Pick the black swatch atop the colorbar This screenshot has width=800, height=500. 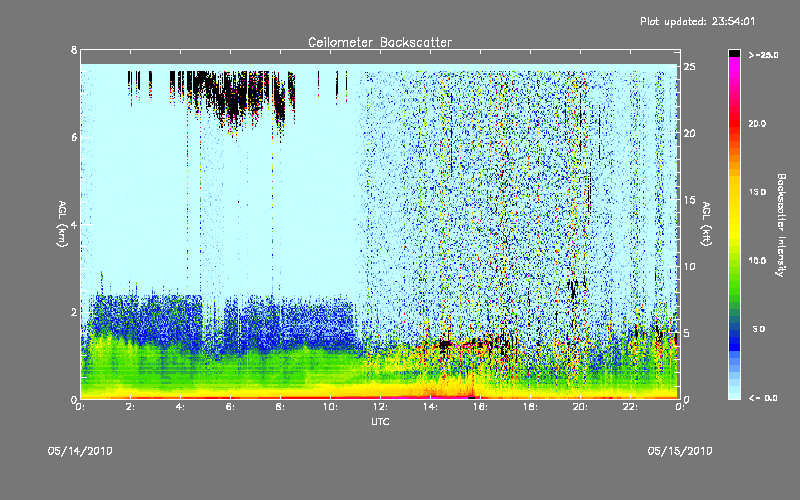point(734,53)
